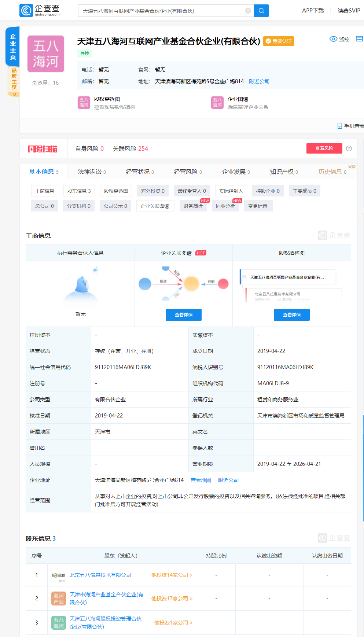364x637 pixels.
Task: Open shareholder 天津市海河产业基金合伙企业
Action: (x=107, y=599)
